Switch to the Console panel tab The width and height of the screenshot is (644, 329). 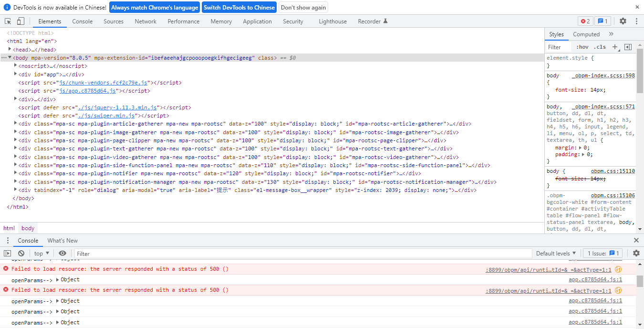(83, 21)
